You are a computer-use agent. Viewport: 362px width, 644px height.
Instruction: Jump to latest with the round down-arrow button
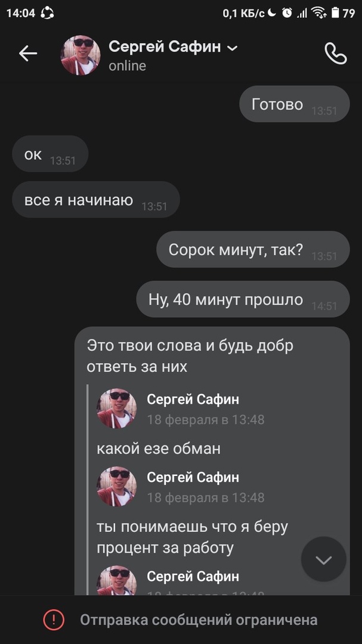point(324,559)
